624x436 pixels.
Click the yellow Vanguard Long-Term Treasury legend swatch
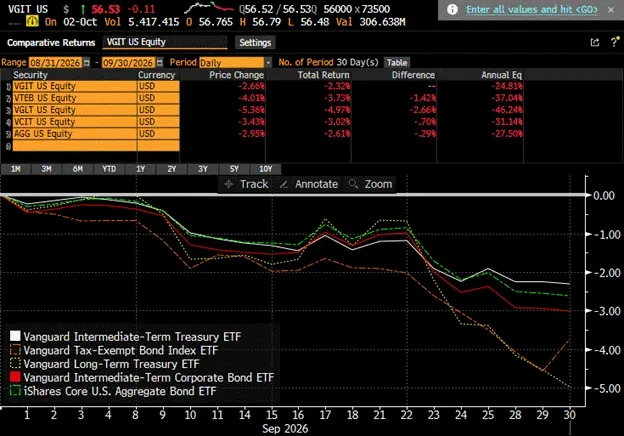[x=15, y=364]
